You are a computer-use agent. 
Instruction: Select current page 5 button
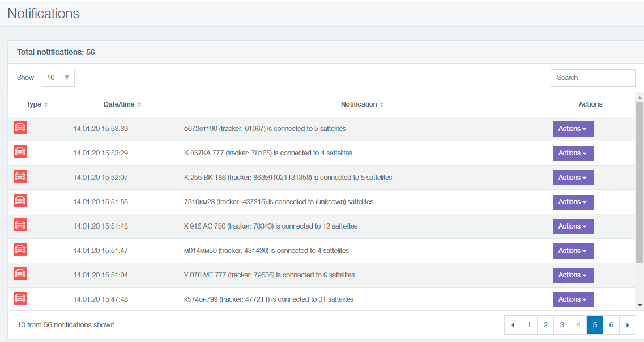coord(595,325)
